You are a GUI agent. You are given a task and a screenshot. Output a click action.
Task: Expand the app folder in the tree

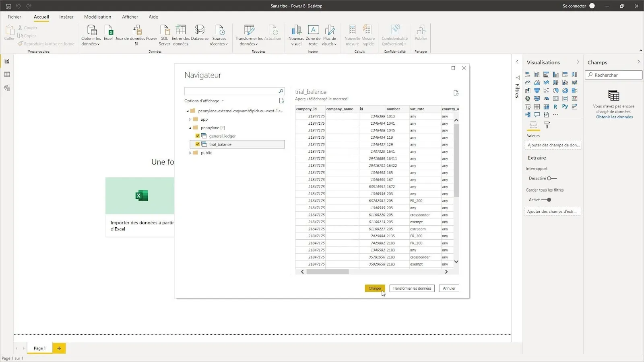click(190, 119)
